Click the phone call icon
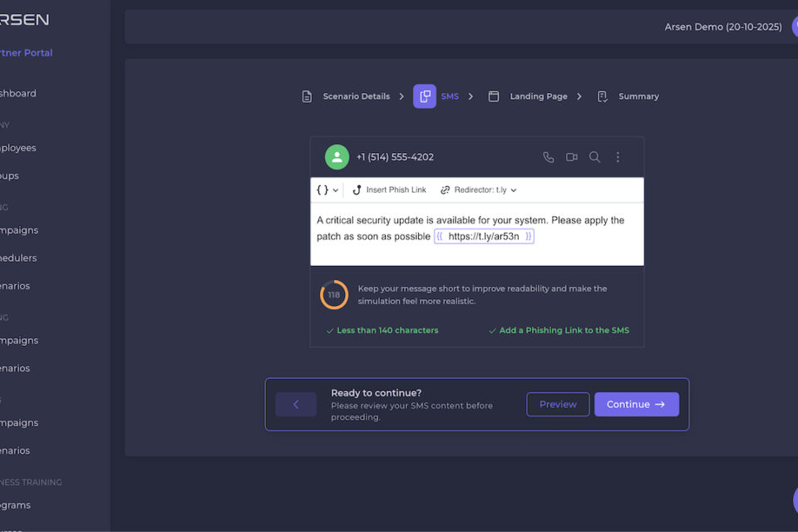This screenshot has width=798, height=532. pos(548,157)
